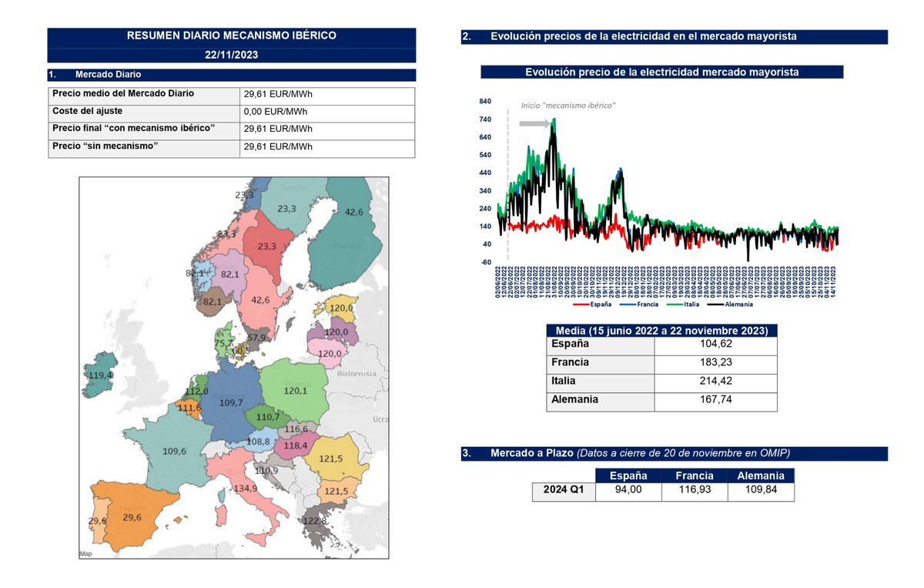
Task: Click the Francia average value 183,23
Action: pos(716,363)
